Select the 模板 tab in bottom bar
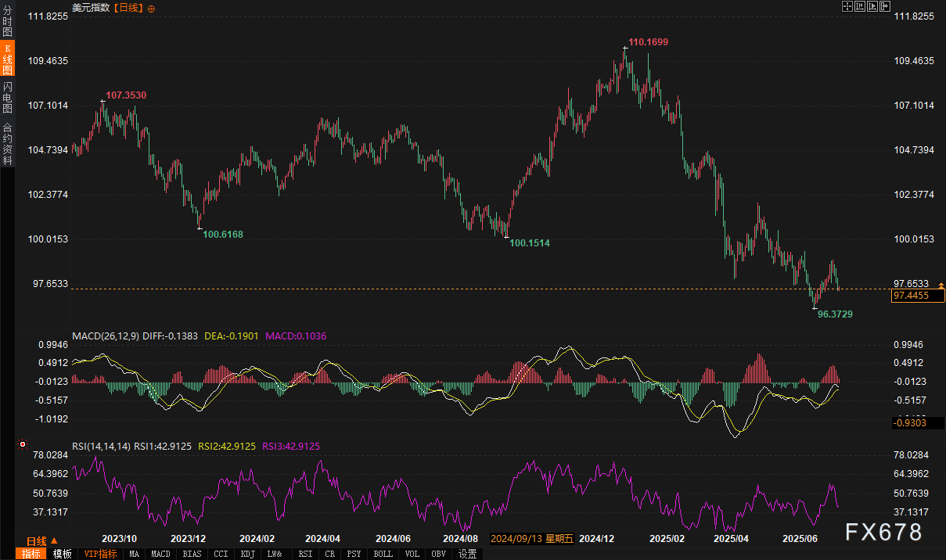946x560 pixels. coord(63,554)
